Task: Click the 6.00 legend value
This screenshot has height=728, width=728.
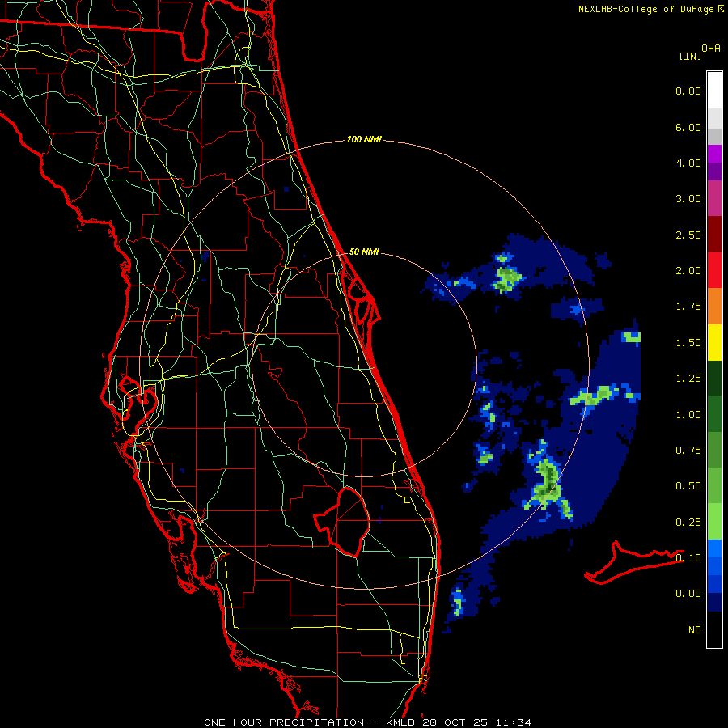Action: (x=688, y=127)
